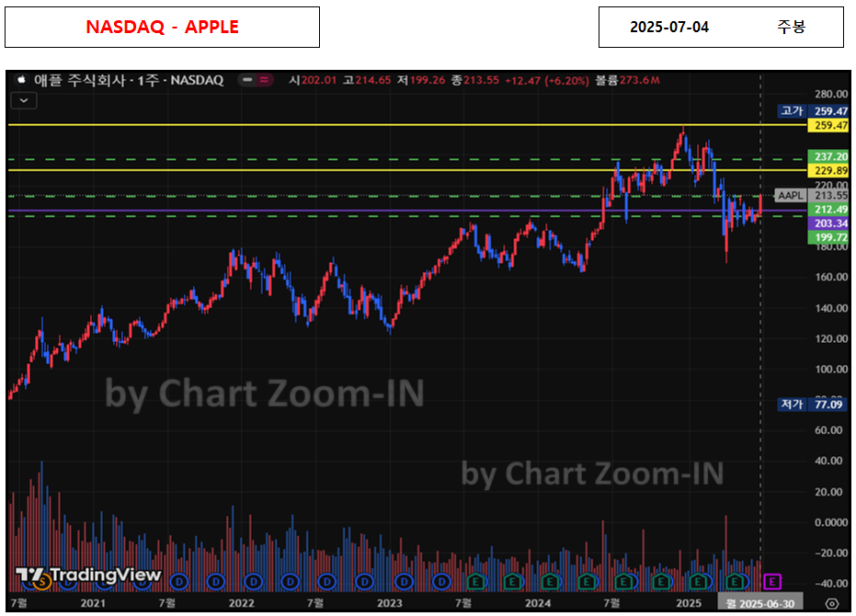856x616 pixels.
Task: Click the NASDAQ exchange label in legend
Action: [197, 80]
